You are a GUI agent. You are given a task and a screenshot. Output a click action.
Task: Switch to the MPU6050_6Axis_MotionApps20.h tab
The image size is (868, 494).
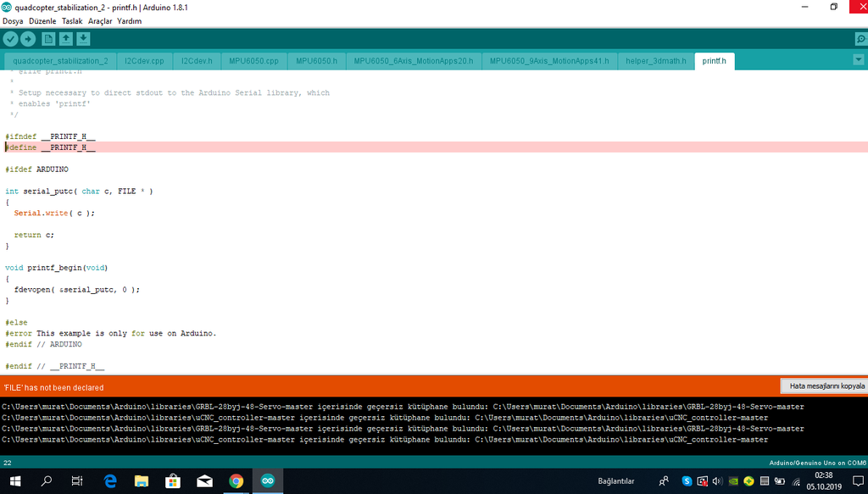tap(414, 61)
